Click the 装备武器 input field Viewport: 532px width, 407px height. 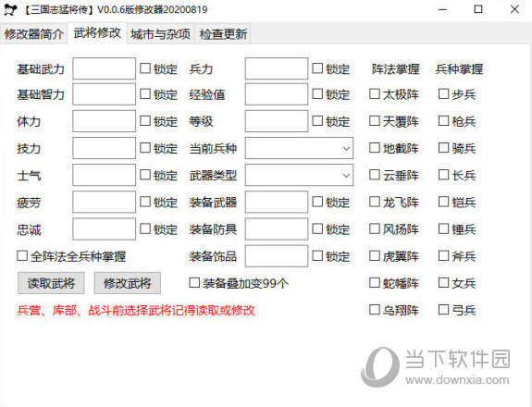[x=277, y=202]
